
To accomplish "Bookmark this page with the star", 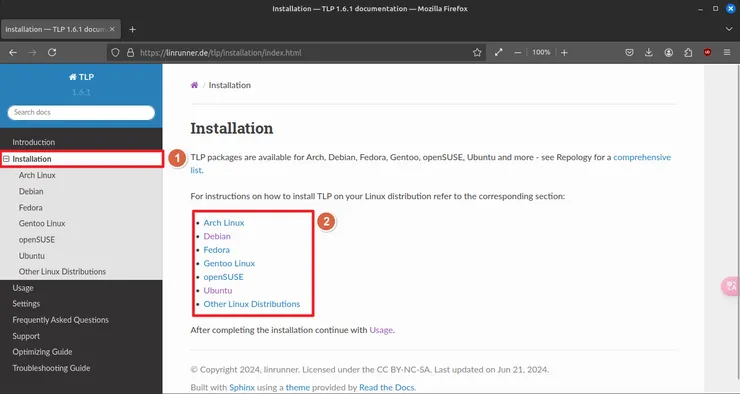I will click(x=477, y=52).
